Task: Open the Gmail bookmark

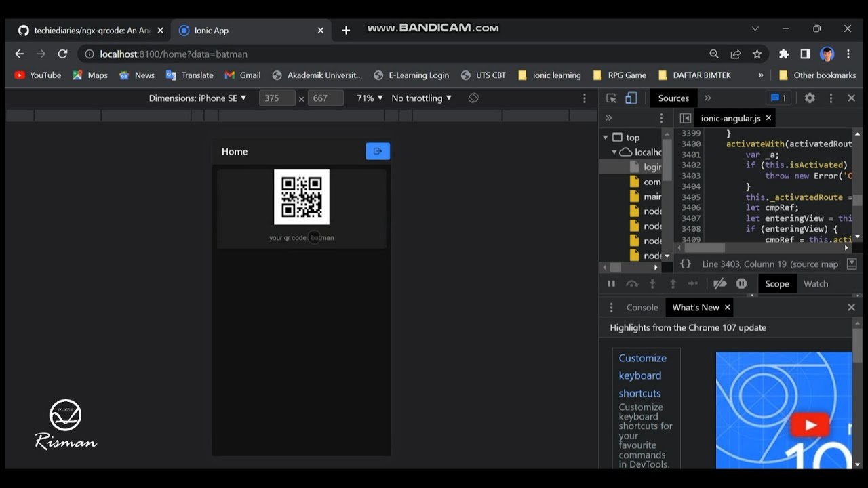Action: [x=243, y=75]
